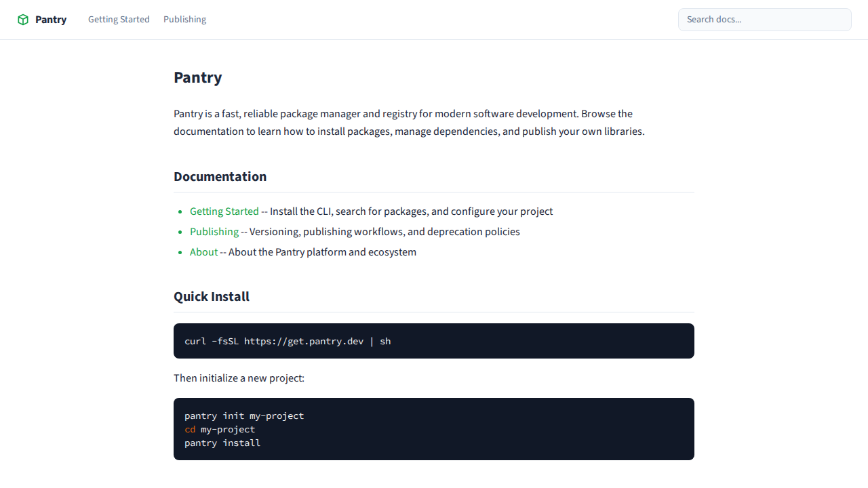Click the "pantry install" code line
Viewport: 868px width, 488px height.
(x=222, y=443)
